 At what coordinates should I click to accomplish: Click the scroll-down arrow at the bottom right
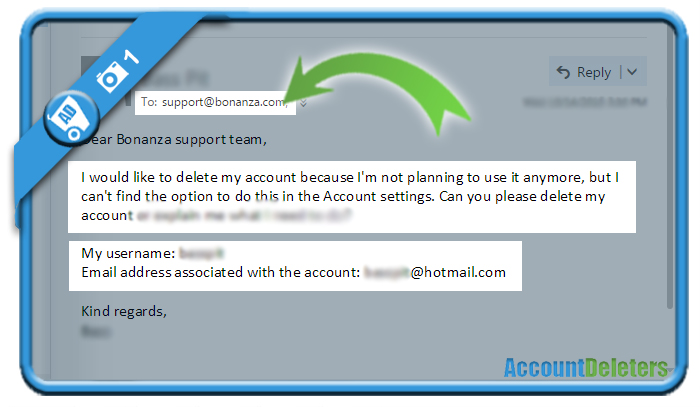click(x=670, y=370)
